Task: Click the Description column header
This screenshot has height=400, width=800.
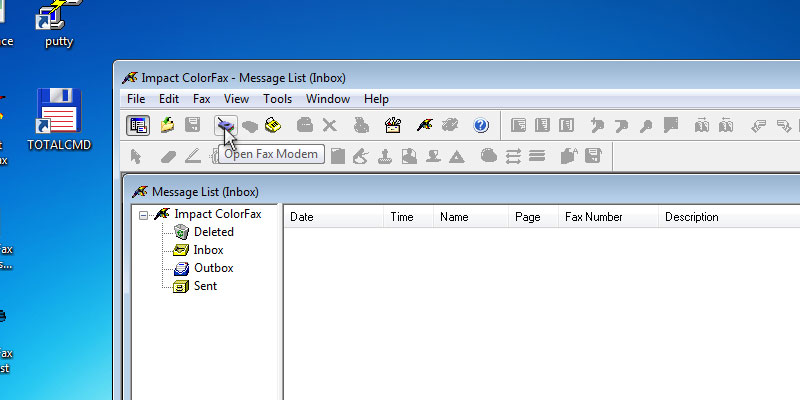Action: tap(725, 217)
